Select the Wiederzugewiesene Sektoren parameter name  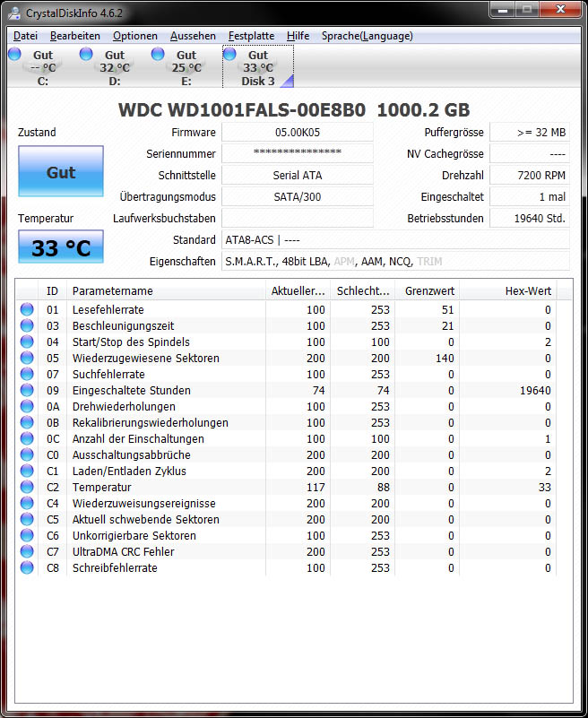145,358
